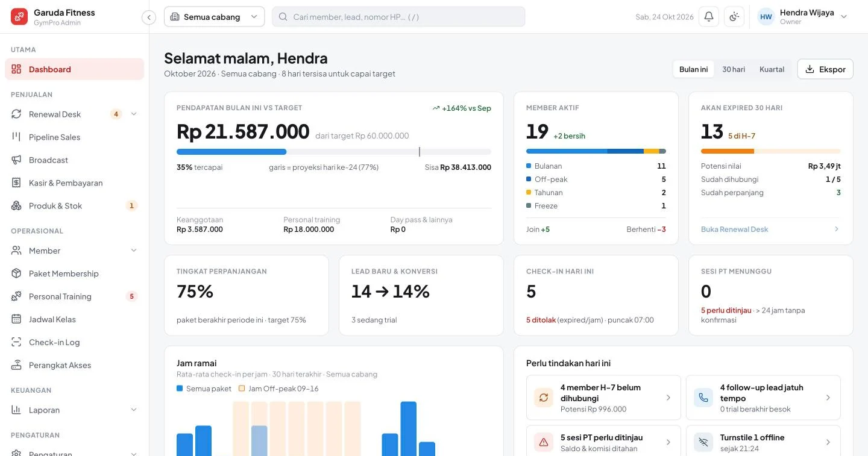868x456 pixels.
Task: Click the 5 perlu ditinjau link
Action: coord(726,310)
